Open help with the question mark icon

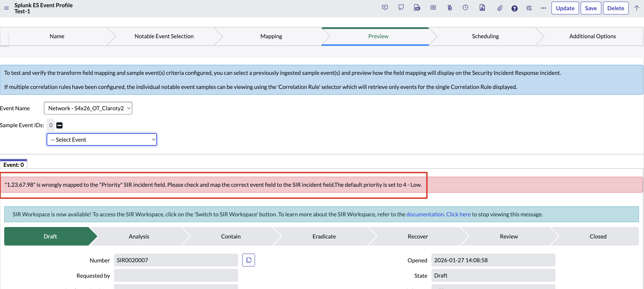[514, 8]
